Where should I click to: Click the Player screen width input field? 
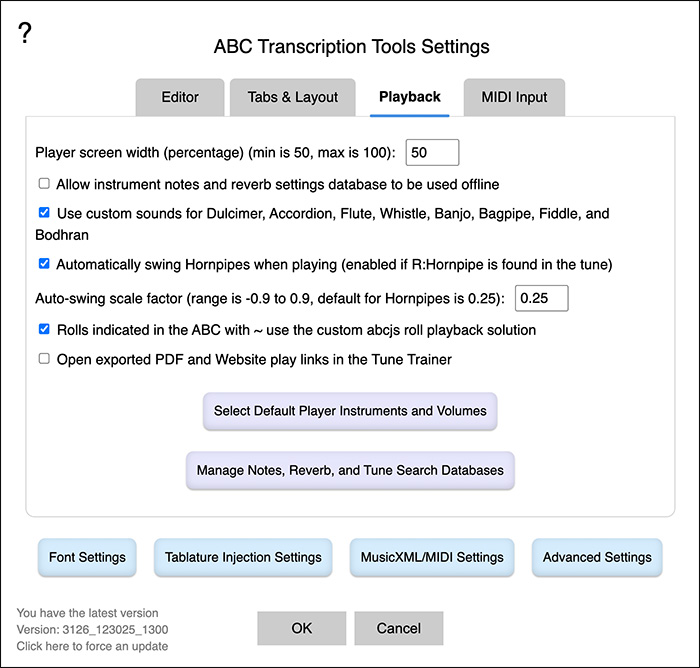tap(432, 152)
